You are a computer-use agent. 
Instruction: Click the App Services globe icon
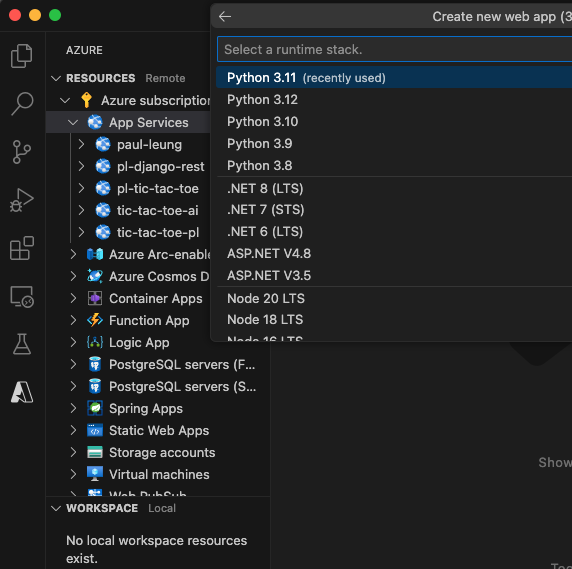[95, 122]
